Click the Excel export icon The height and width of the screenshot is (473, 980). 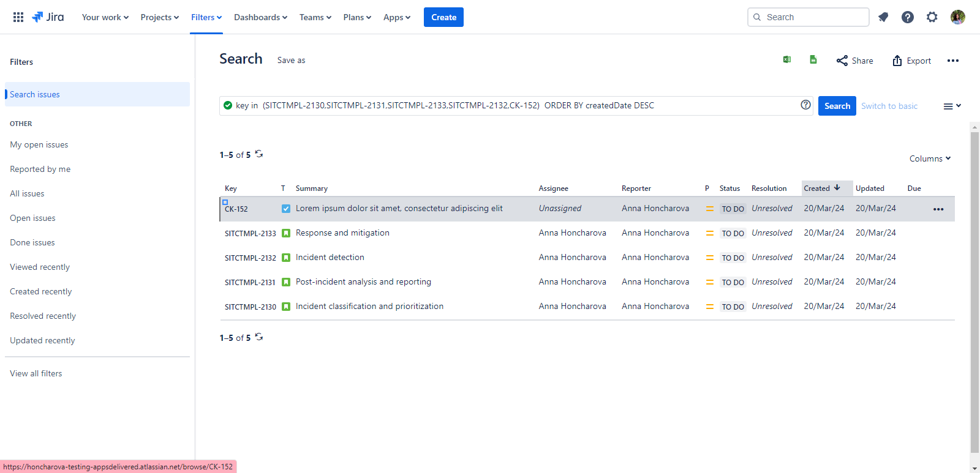click(787, 59)
